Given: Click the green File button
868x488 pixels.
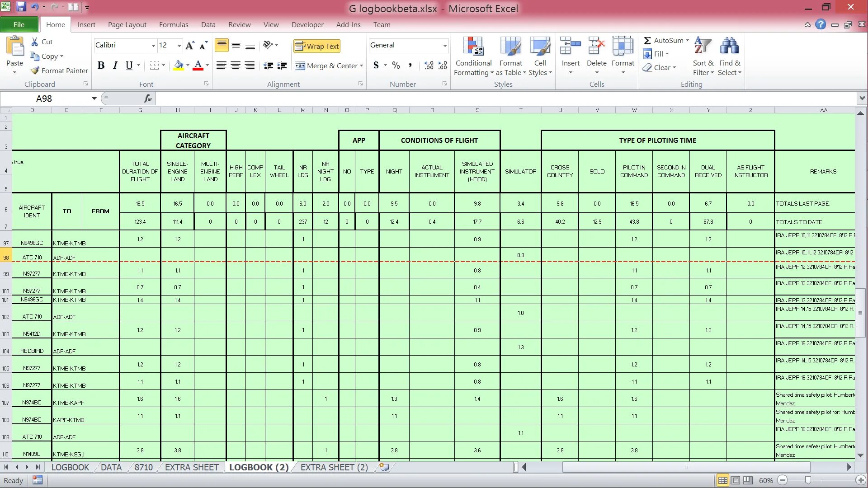Looking at the screenshot, I should (x=19, y=24).
